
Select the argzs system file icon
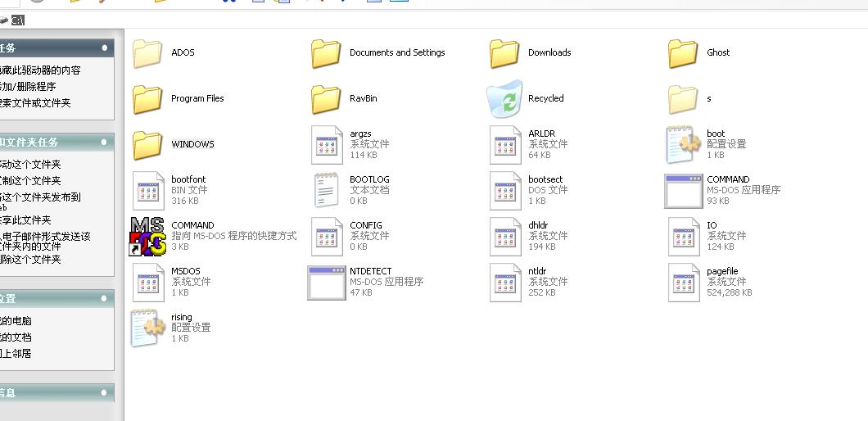[x=328, y=145]
